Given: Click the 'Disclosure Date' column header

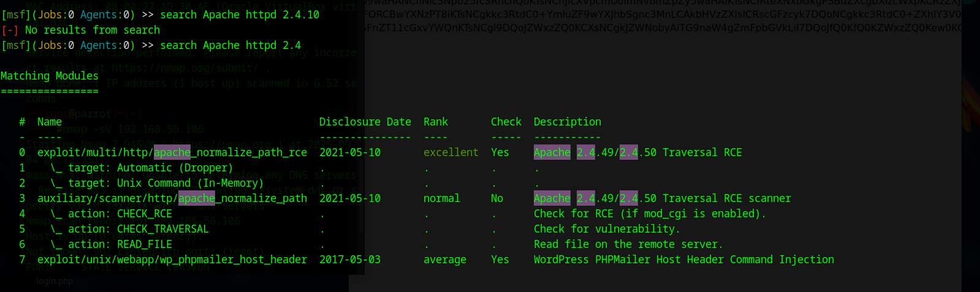Looking at the screenshot, I should (x=365, y=122).
